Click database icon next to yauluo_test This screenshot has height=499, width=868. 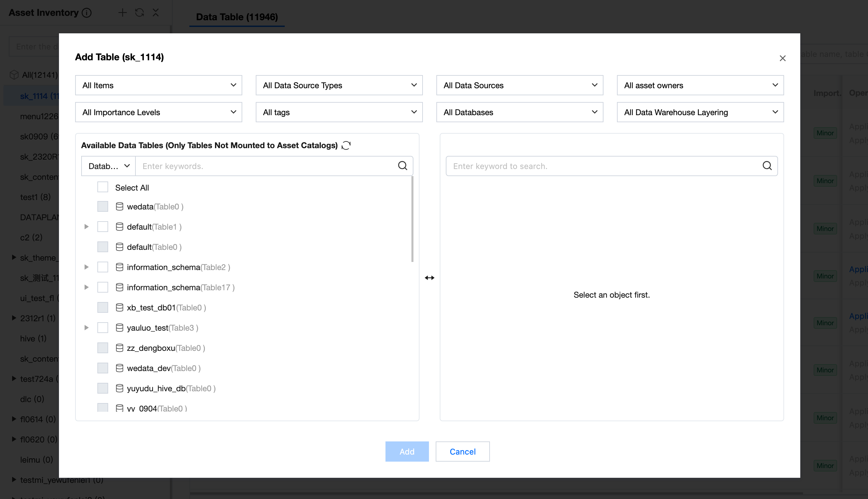119,328
